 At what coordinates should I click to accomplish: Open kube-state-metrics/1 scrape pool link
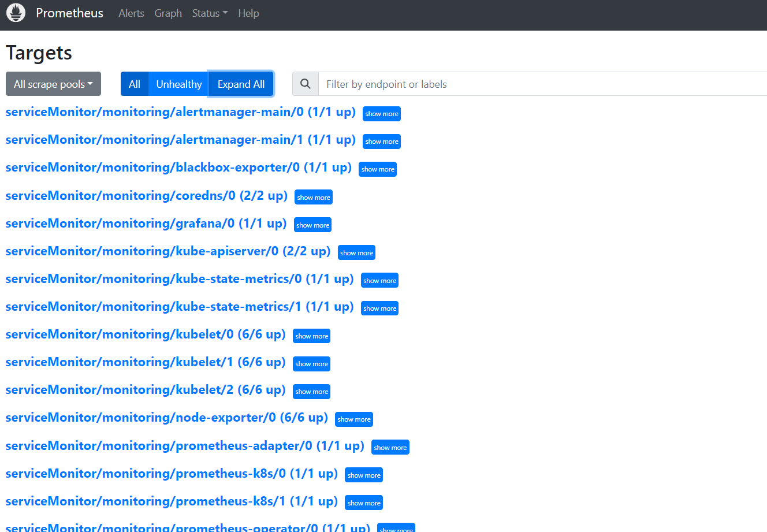point(180,307)
